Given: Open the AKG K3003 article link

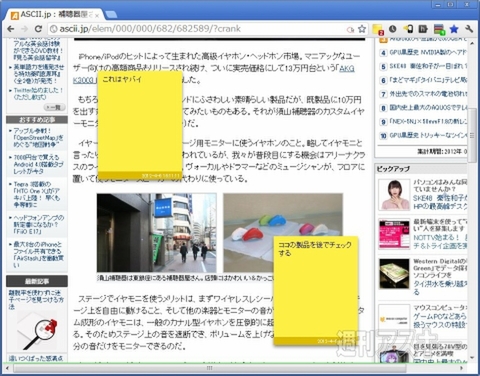Looking at the screenshot, I should coord(347,69).
